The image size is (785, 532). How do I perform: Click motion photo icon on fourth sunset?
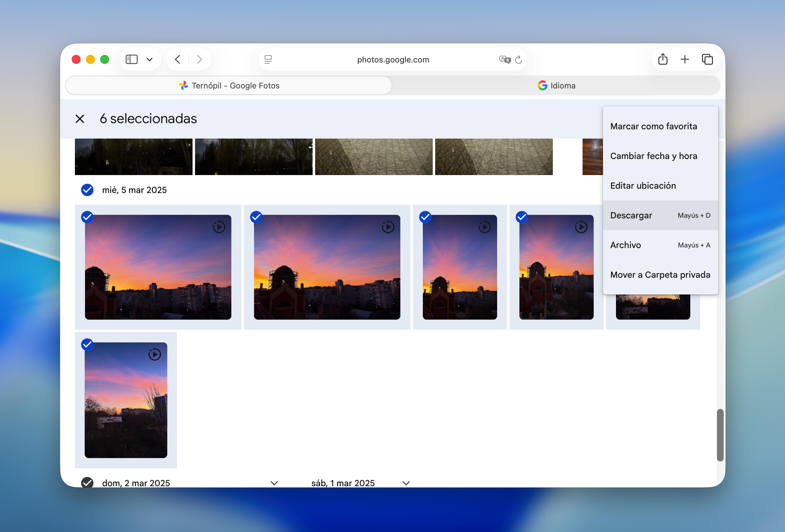click(581, 227)
